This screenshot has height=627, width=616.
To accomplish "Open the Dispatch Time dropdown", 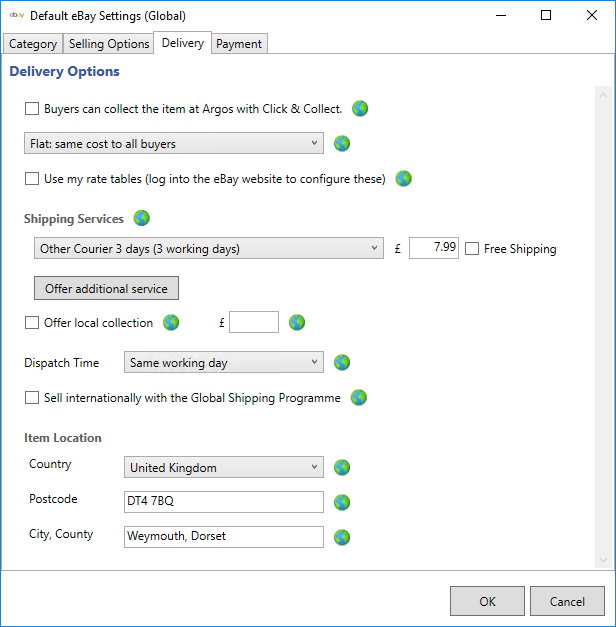I will pos(223,363).
